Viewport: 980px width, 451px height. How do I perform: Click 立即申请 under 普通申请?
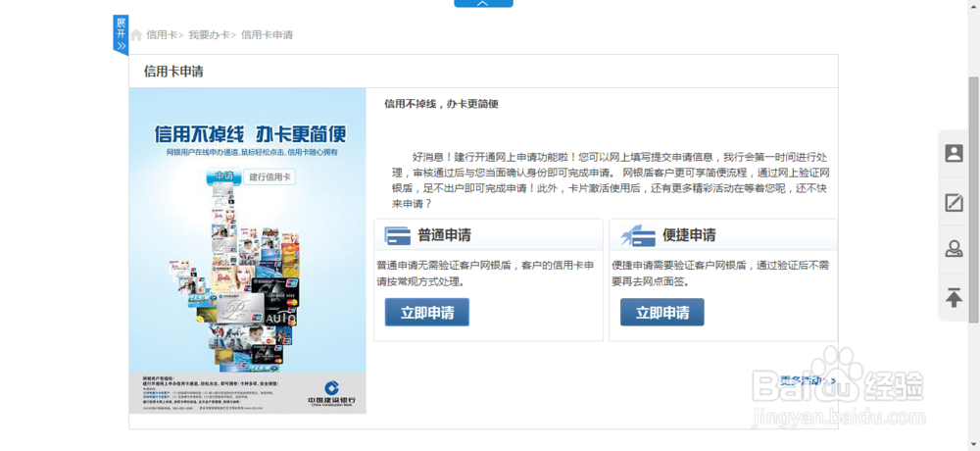[x=427, y=312]
